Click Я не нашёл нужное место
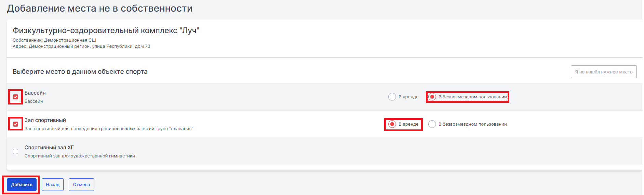The height and width of the screenshot is (195, 644). 604,72
